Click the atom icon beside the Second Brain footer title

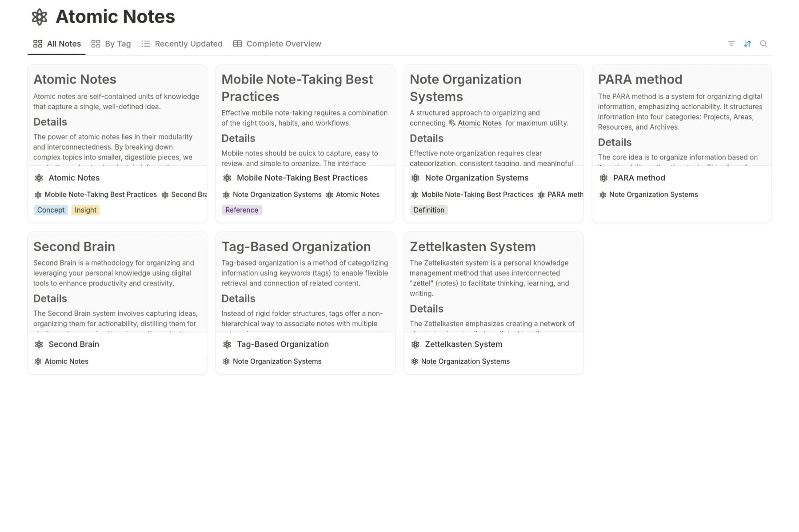point(39,345)
